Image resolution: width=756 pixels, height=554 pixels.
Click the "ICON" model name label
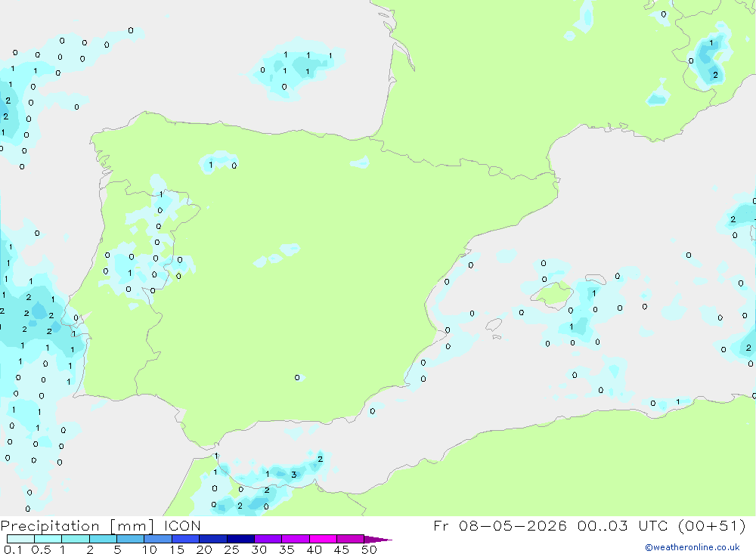pyautogui.click(x=182, y=526)
